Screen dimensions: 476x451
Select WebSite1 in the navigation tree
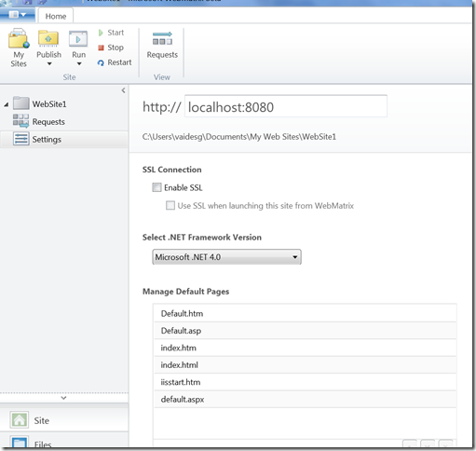(x=49, y=104)
